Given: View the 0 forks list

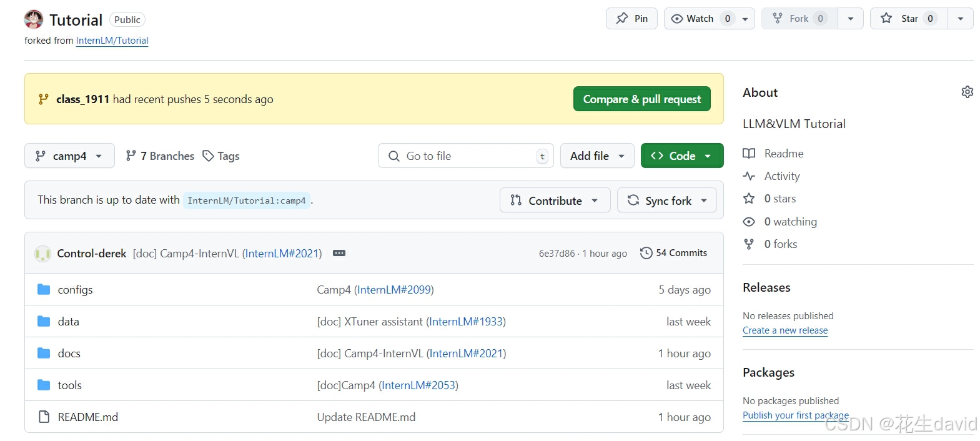Looking at the screenshot, I should tap(781, 244).
